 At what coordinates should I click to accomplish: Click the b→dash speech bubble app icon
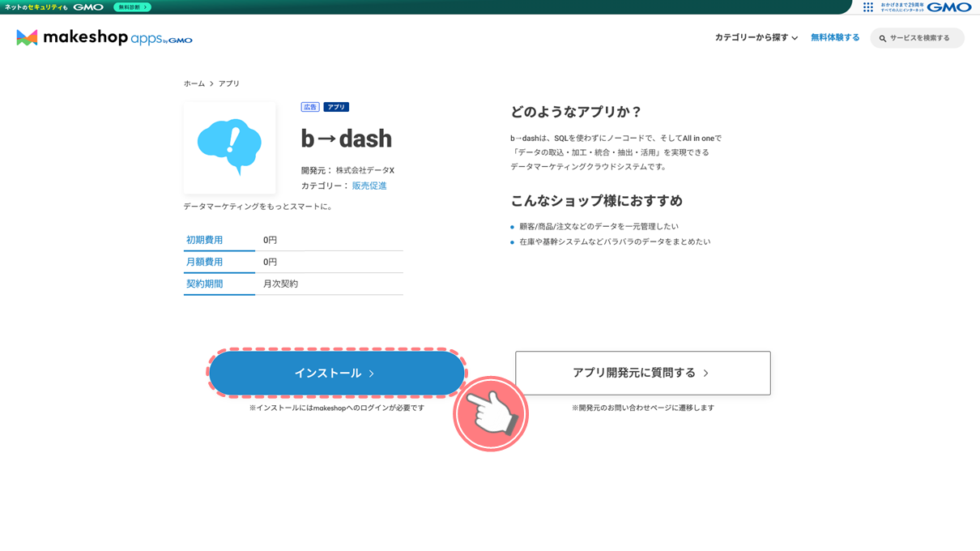click(x=229, y=147)
